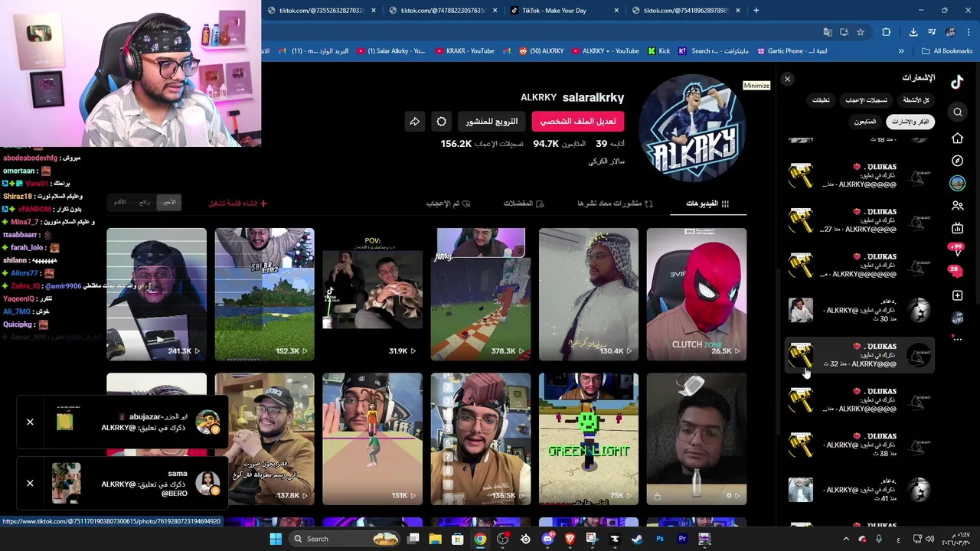Open TikTok search from the sidebar
The width and height of the screenshot is (980, 551).
click(958, 112)
